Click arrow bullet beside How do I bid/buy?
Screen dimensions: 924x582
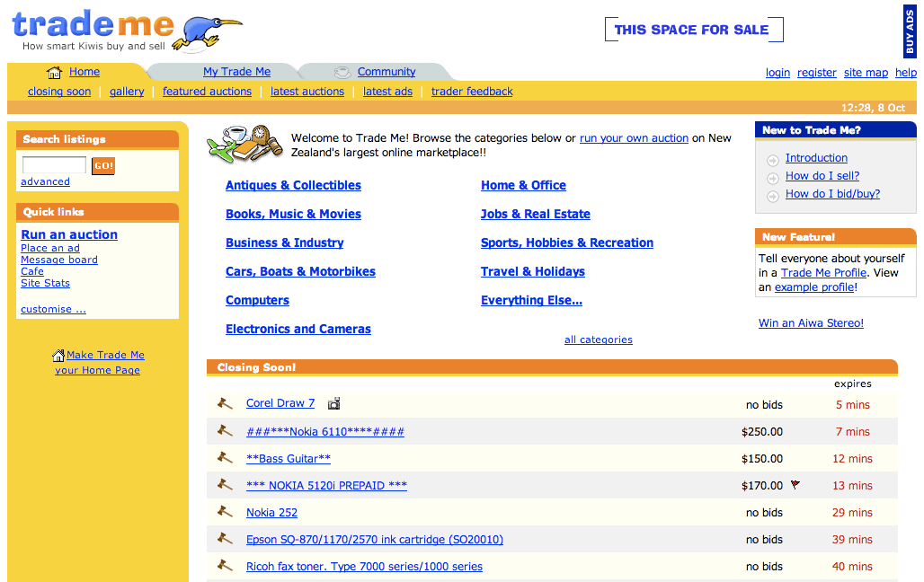pyautogui.click(x=773, y=196)
